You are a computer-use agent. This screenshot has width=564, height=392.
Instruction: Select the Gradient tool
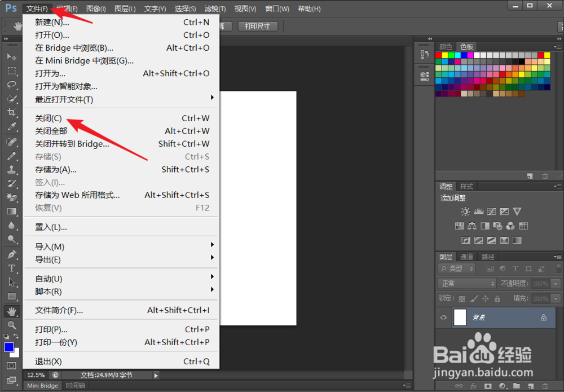[11, 212]
